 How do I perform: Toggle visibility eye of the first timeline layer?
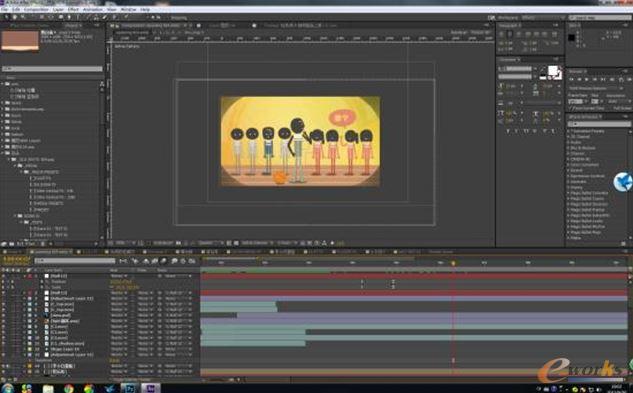click(3, 276)
